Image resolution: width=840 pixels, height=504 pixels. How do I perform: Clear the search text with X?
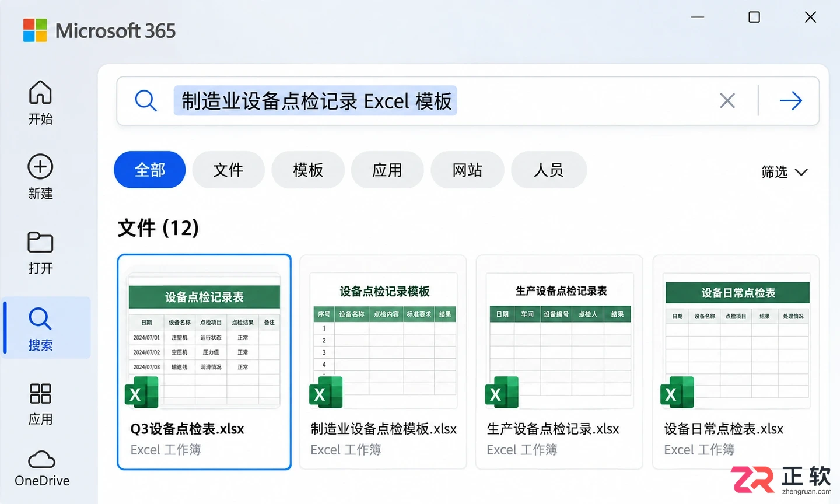click(x=727, y=101)
